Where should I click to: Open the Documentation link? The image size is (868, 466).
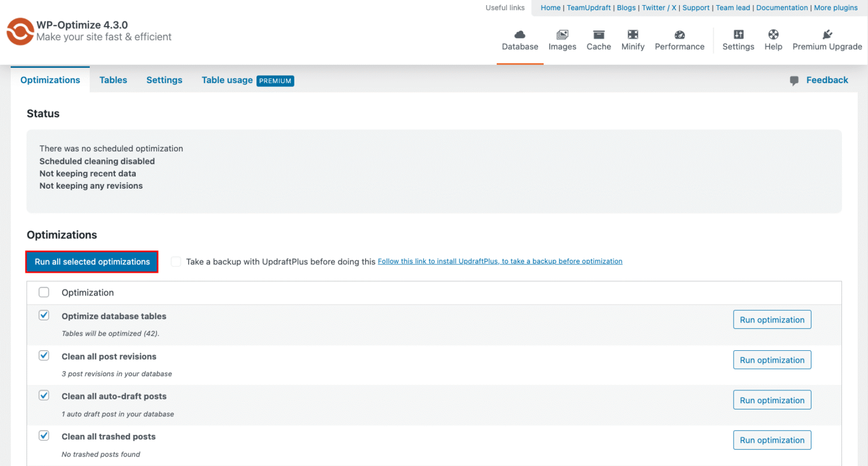(782, 7)
